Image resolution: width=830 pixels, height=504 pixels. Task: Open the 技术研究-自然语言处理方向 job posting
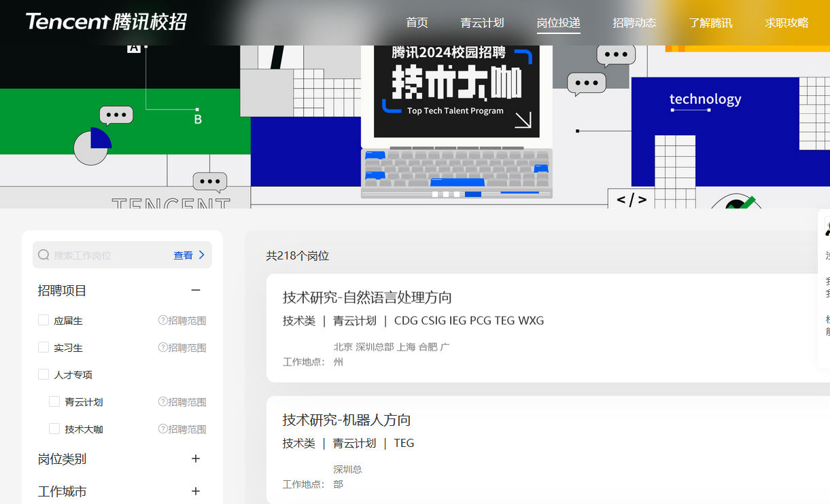click(367, 298)
